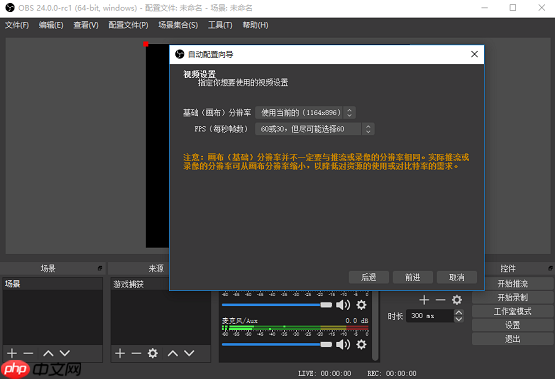This screenshot has height=379, width=555.
Task: Add a scene transition with plus icon
Action: 424,300
